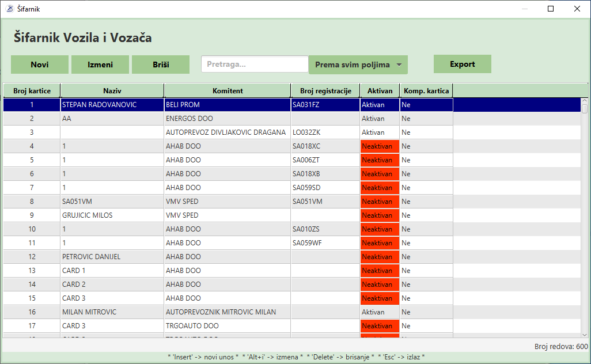591x364 pixels.
Task: Click the Briši delete button
Action: 161,65
